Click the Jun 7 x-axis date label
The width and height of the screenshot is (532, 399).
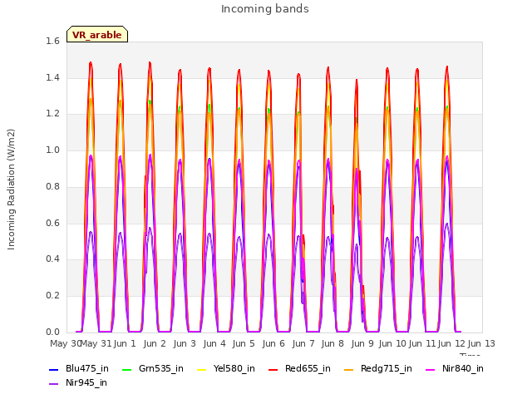[303, 343]
